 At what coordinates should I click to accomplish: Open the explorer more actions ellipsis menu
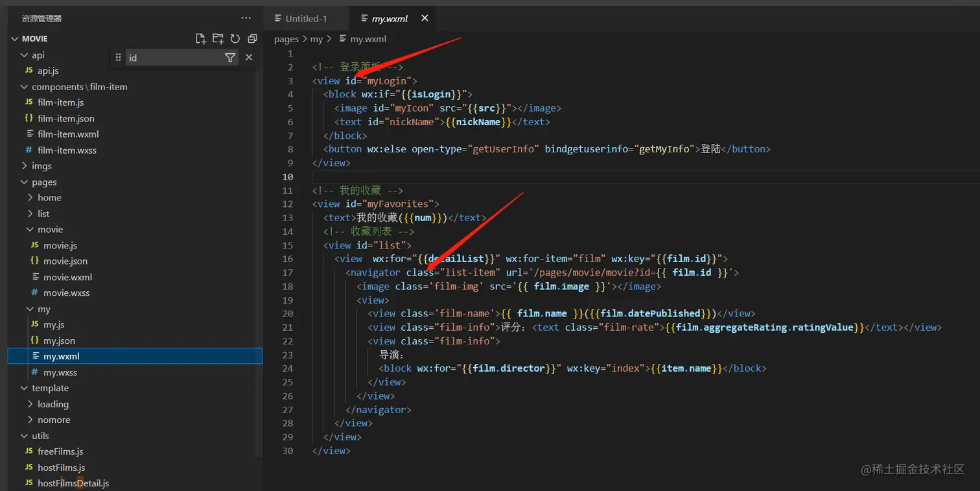tap(246, 18)
